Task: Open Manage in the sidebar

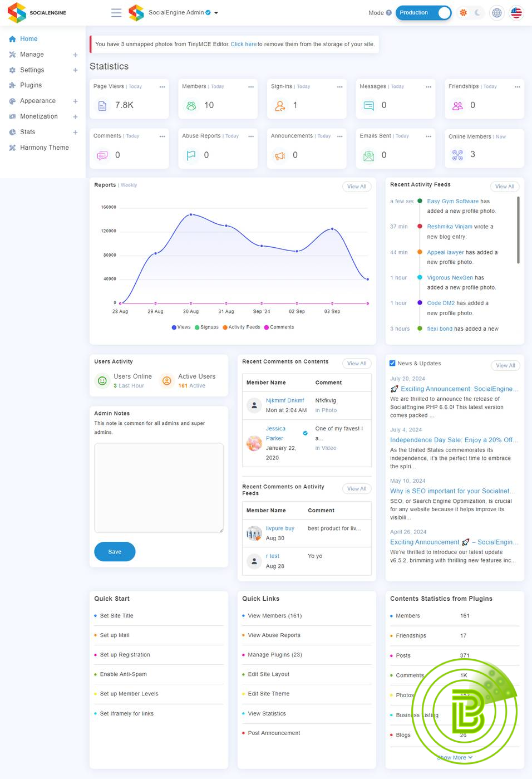Action: coord(32,55)
